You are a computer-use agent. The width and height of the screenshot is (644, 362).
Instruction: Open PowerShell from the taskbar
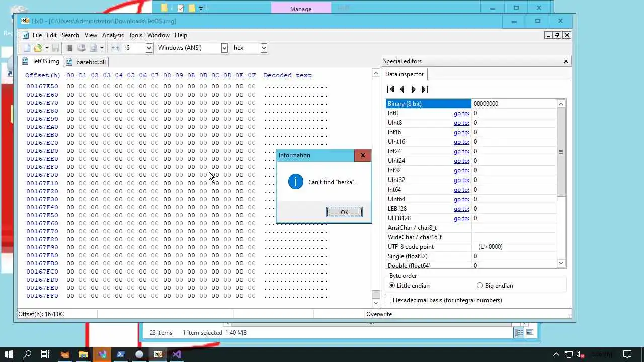(121, 354)
